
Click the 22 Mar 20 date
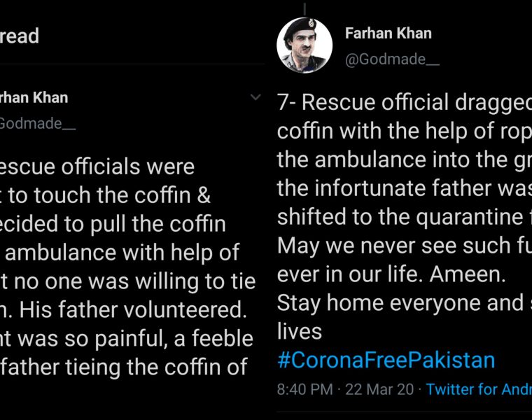(381, 389)
